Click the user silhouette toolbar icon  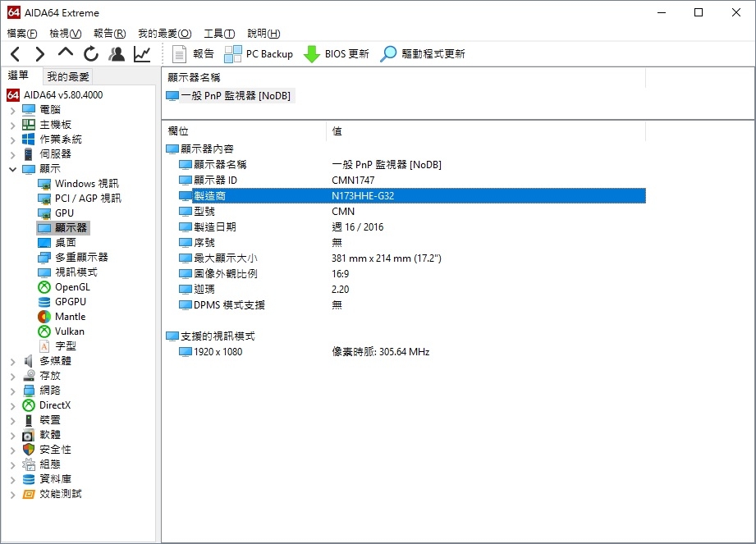click(117, 54)
